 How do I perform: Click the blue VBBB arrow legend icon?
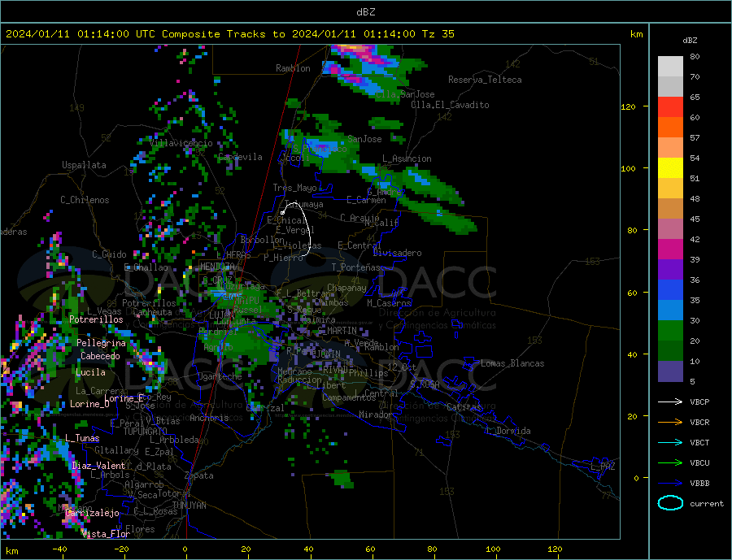pyautogui.click(x=670, y=484)
